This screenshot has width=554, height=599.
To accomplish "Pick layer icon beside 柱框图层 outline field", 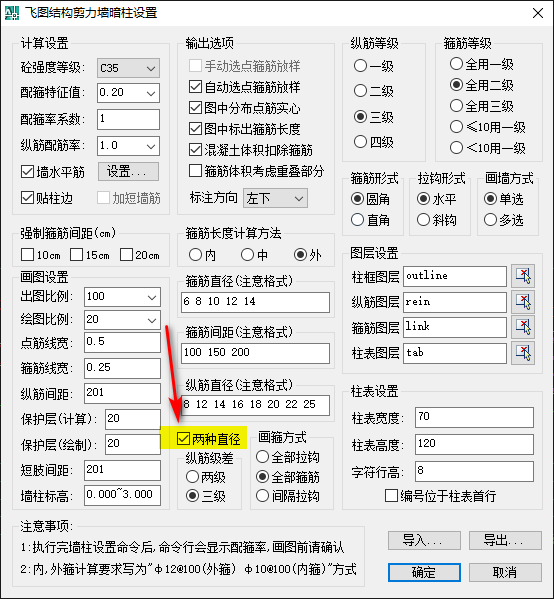I will (x=523, y=276).
